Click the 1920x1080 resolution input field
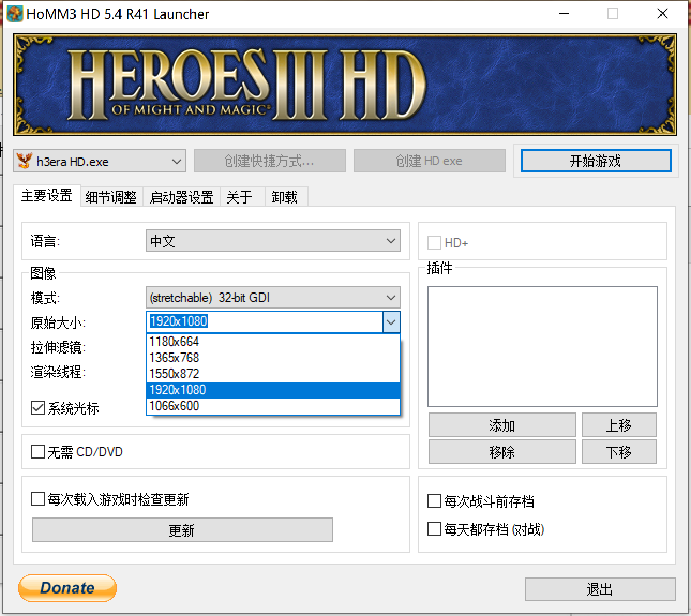 pyautogui.click(x=265, y=321)
